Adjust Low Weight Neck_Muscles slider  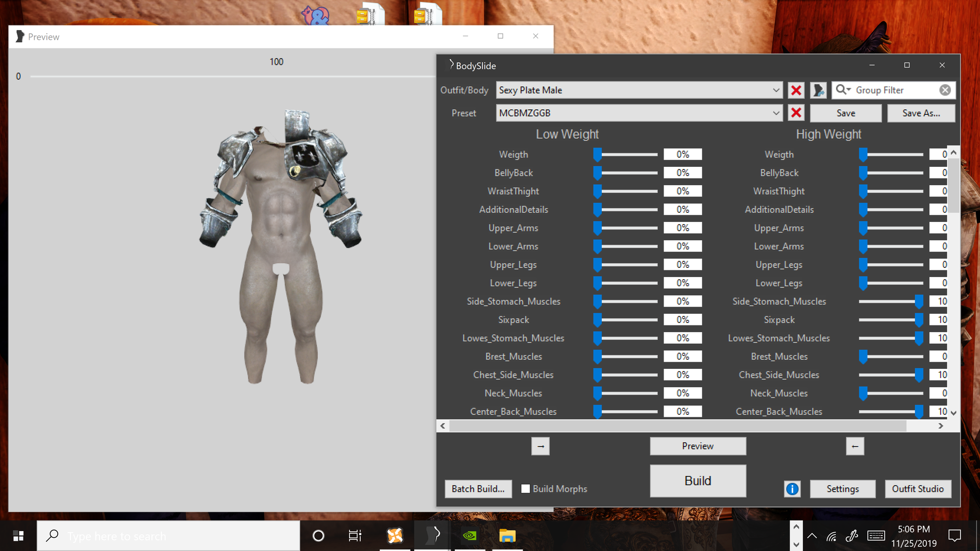pyautogui.click(x=626, y=393)
